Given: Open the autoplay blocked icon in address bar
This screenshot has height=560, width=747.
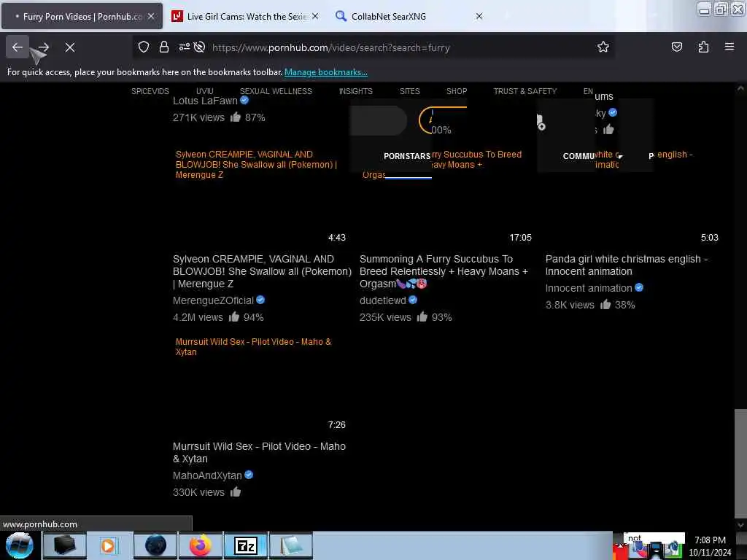Looking at the screenshot, I should [x=200, y=47].
